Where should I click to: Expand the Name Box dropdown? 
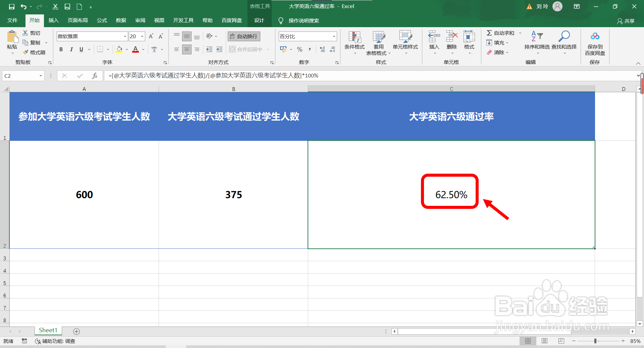(41, 76)
